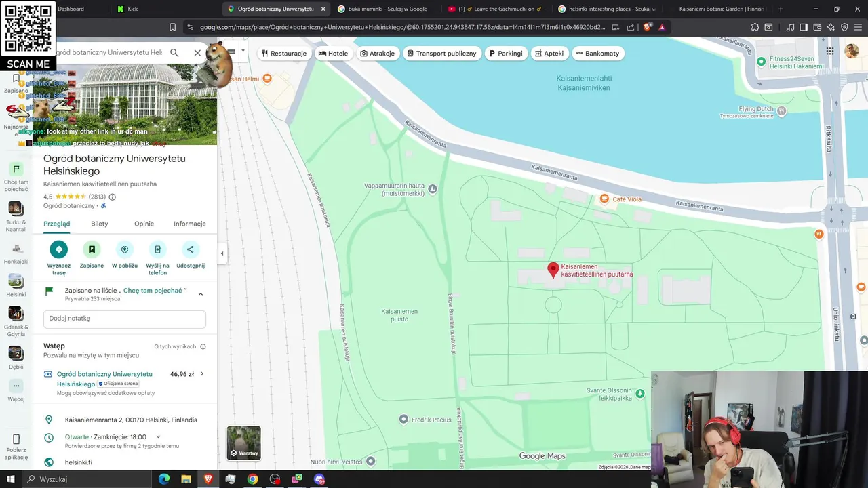Viewport: 868px width, 488px height.
Task: Open the Ogród botaniczny Uniwersytetu Helsińskiego ticket link
Action: (x=104, y=379)
